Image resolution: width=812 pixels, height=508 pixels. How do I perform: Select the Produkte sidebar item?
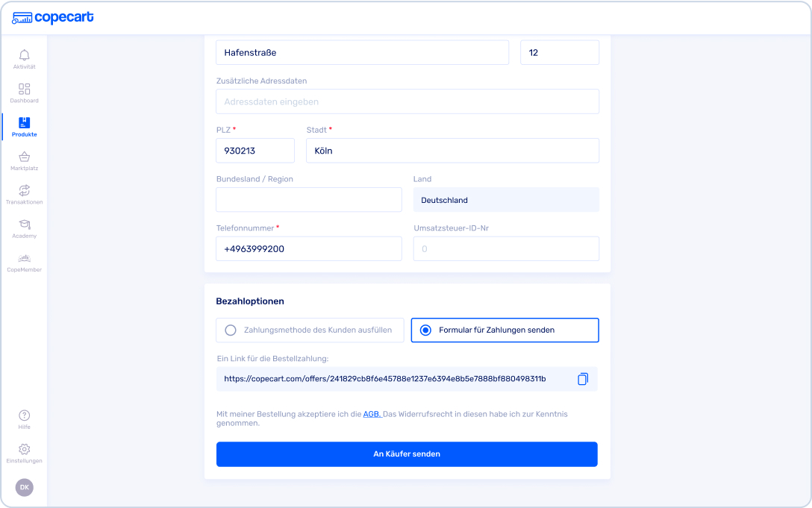(25, 127)
